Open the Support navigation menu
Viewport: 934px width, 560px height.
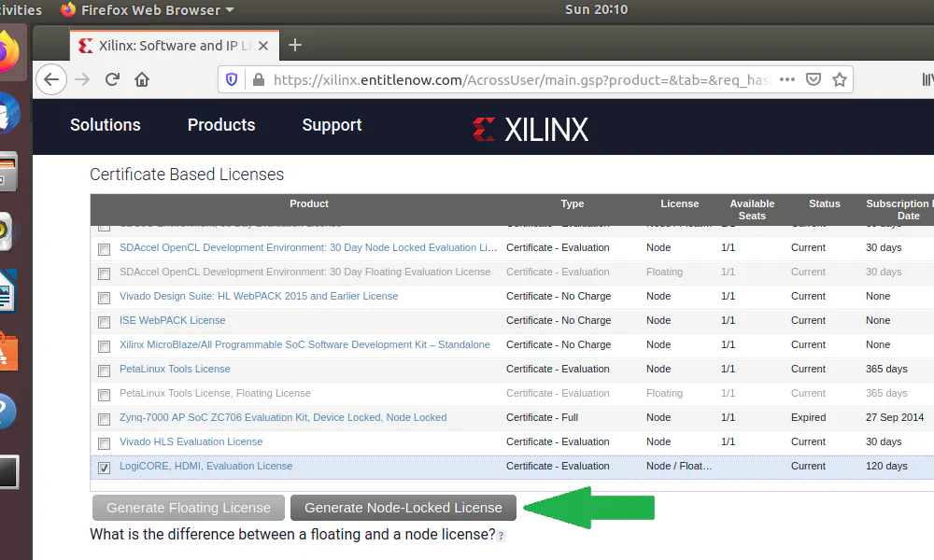(332, 125)
